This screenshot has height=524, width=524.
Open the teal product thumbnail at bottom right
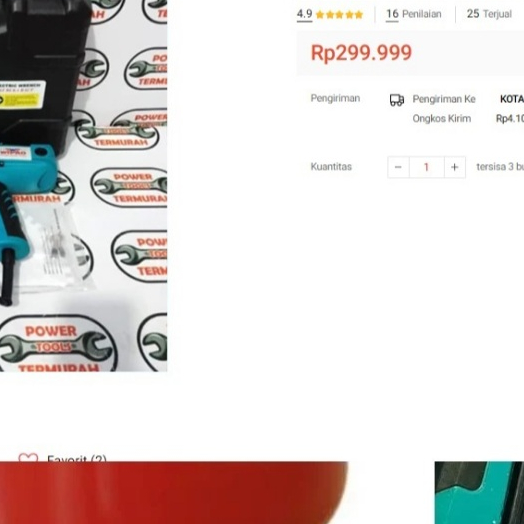pos(479,493)
